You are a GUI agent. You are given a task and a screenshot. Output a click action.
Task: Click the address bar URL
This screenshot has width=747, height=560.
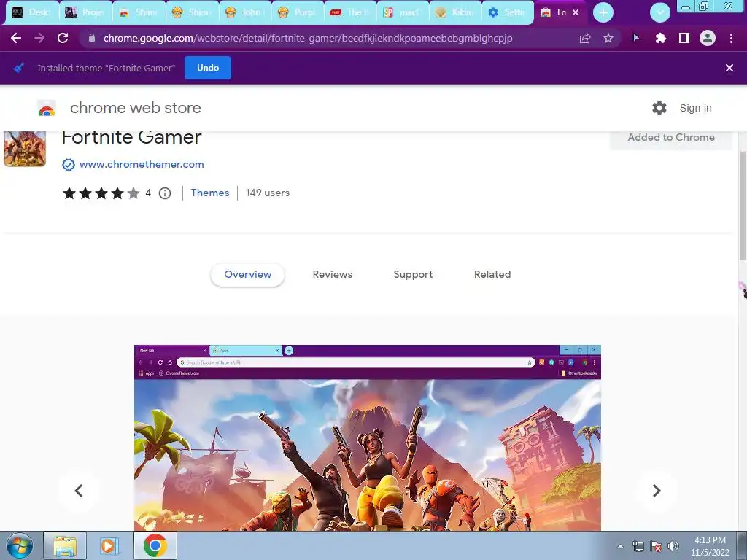[x=308, y=38]
